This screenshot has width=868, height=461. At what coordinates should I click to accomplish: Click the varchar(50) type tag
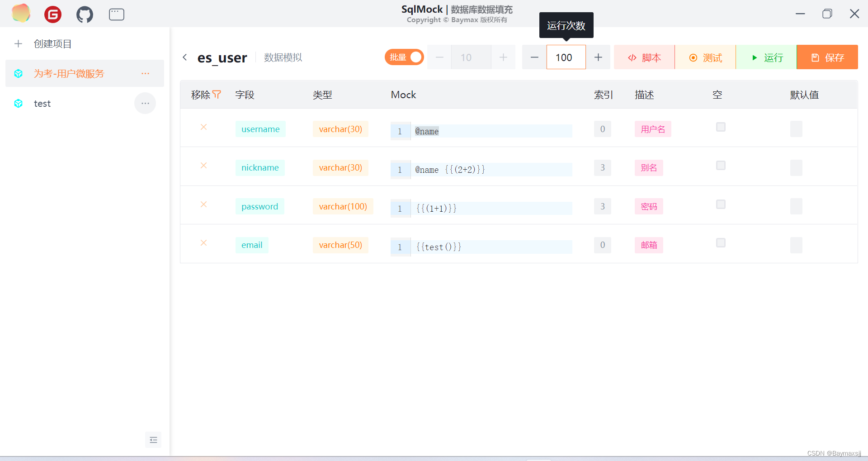click(340, 245)
